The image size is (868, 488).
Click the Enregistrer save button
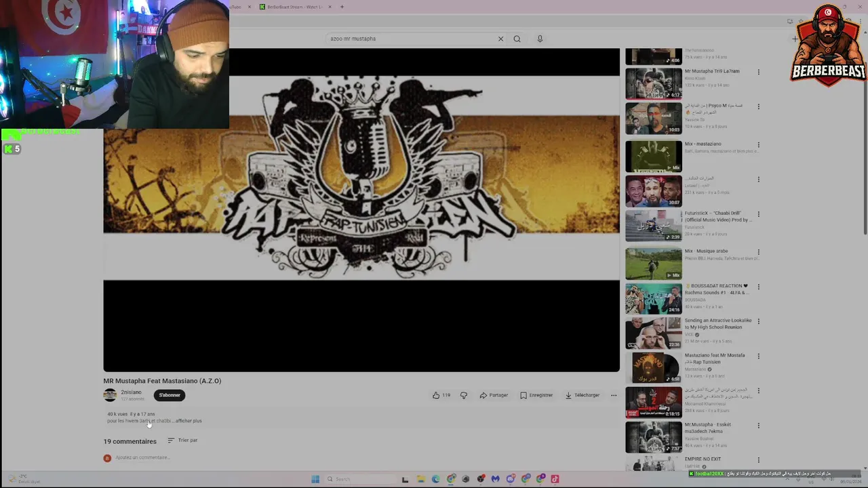coord(536,395)
